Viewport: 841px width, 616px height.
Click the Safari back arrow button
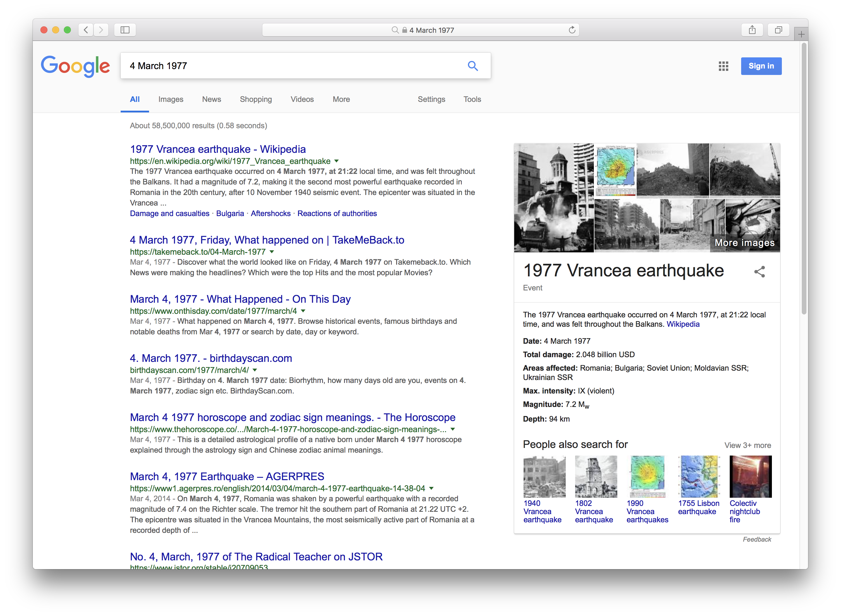86,30
